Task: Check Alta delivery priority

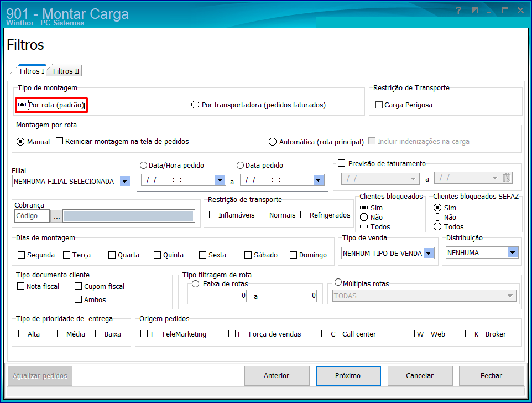Action: point(22,333)
